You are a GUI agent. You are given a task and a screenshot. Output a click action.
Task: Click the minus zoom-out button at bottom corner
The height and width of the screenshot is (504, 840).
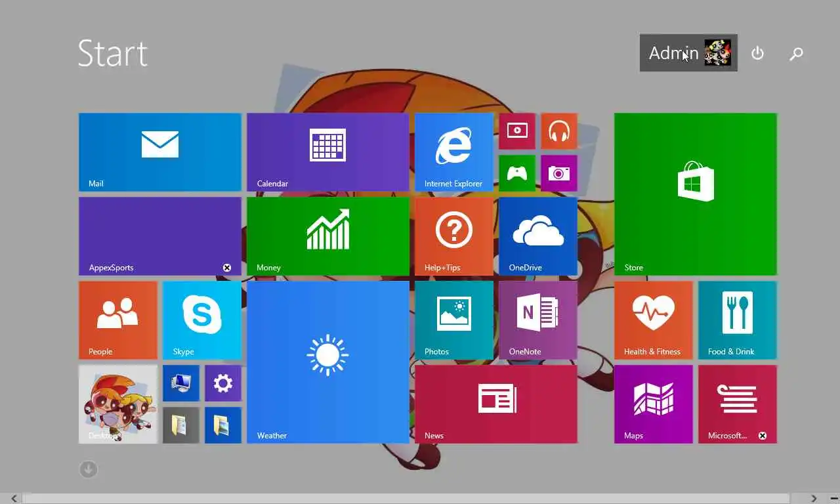pyautogui.click(x=833, y=499)
